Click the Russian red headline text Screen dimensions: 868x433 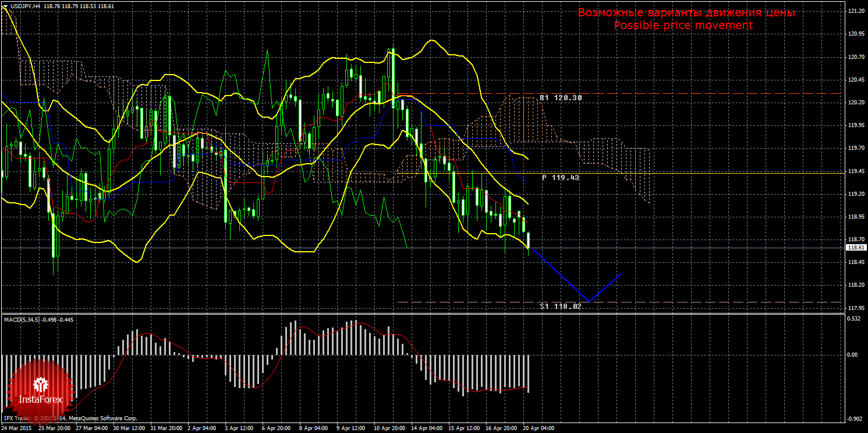coord(686,13)
